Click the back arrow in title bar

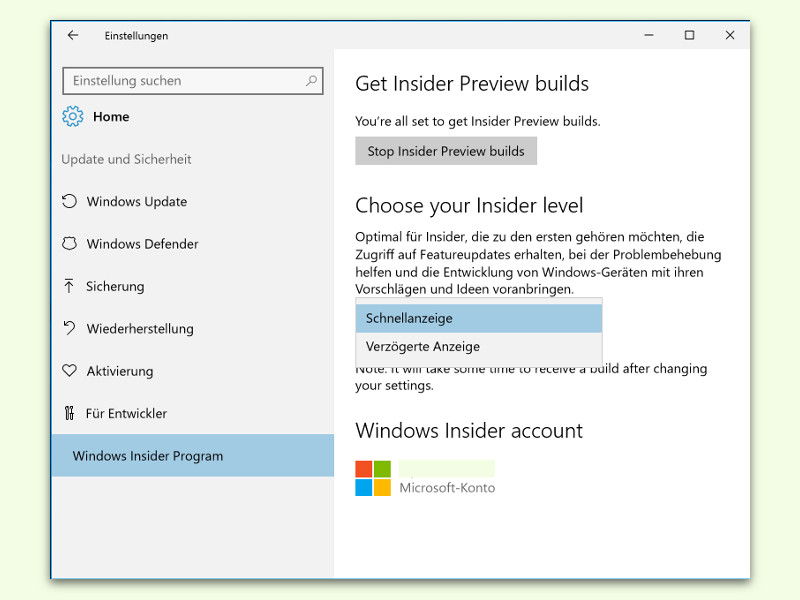pos(73,35)
